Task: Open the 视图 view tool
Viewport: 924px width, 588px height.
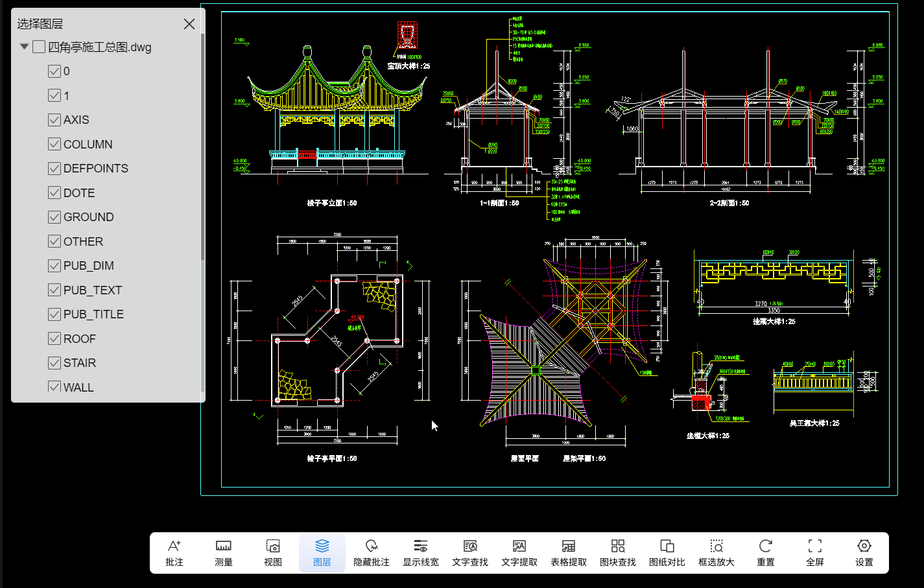Action: (273, 552)
